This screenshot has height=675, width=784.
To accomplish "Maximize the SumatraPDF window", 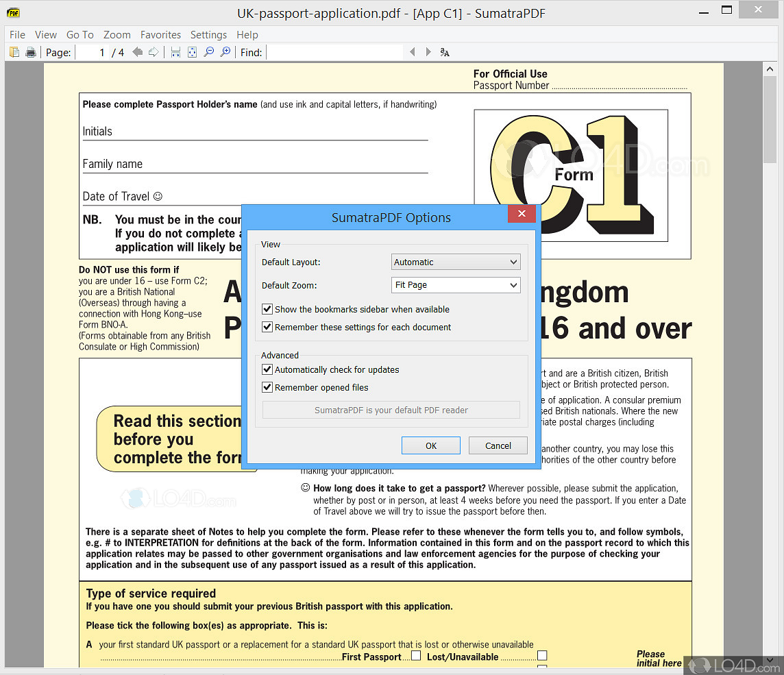I will (726, 10).
